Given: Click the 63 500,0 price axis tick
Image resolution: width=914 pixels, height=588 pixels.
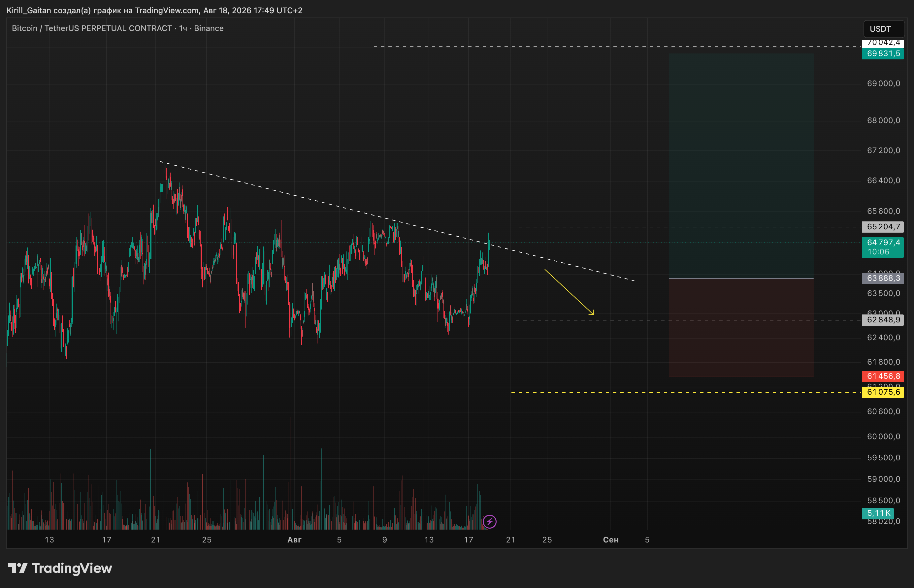Looking at the screenshot, I should (x=883, y=294).
